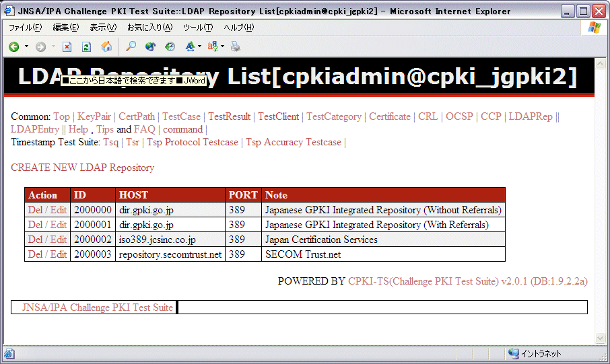Click CREATE NEW LDAP Repository link
The height and width of the screenshot is (364, 610).
[82, 168]
